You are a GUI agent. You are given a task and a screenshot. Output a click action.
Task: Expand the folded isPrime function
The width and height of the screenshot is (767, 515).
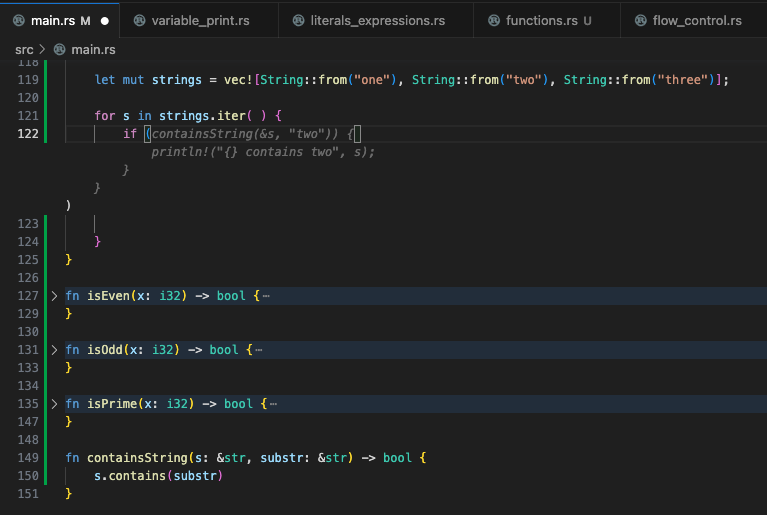tap(54, 404)
